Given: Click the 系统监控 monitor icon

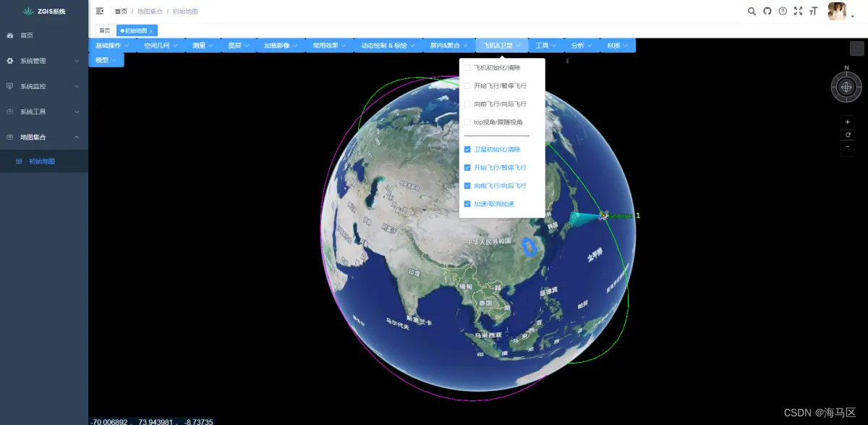Looking at the screenshot, I should coord(10,86).
